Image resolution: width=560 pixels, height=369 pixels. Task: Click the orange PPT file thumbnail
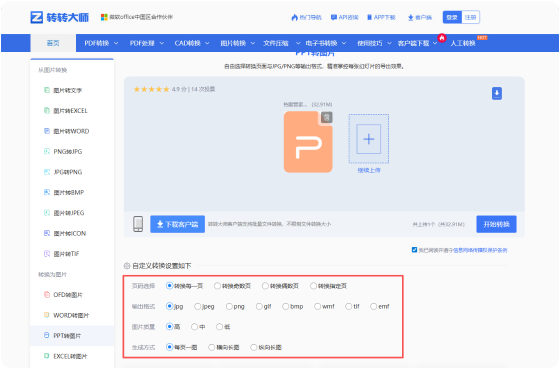click(308, 142)
